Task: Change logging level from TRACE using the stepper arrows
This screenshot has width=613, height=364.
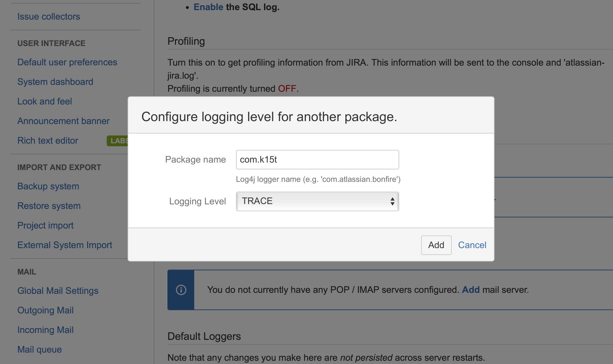Action: click(x=392, y=201)
